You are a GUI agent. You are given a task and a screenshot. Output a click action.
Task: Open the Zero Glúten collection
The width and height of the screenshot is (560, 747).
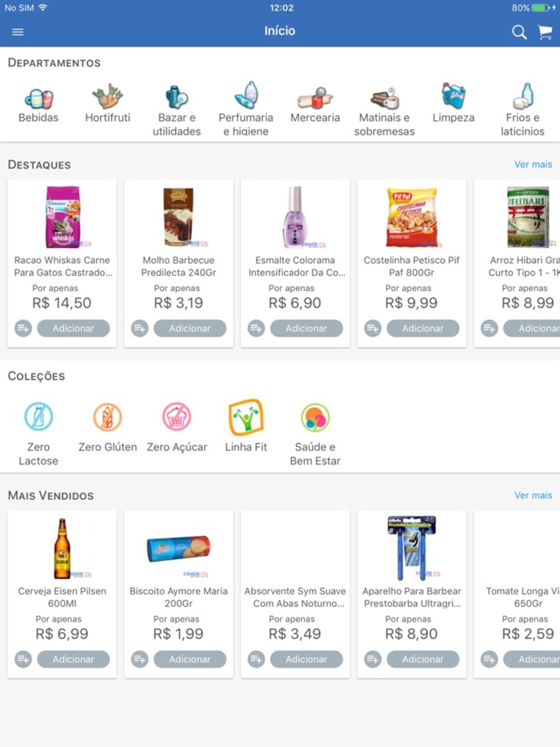(107, 416)
